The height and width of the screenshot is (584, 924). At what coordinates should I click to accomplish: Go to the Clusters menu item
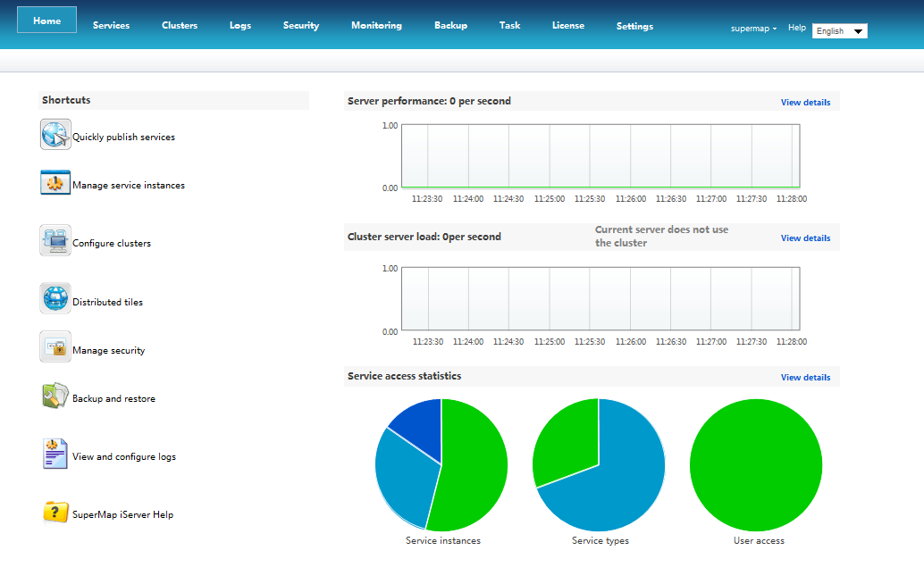(180, 26)
